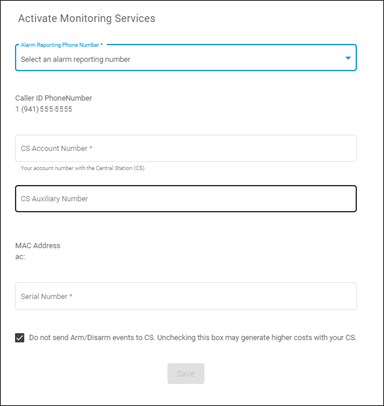Screen dimensions: 384x406
Task: Click the asterisk beside Serial Number
Action: [71, 296]
